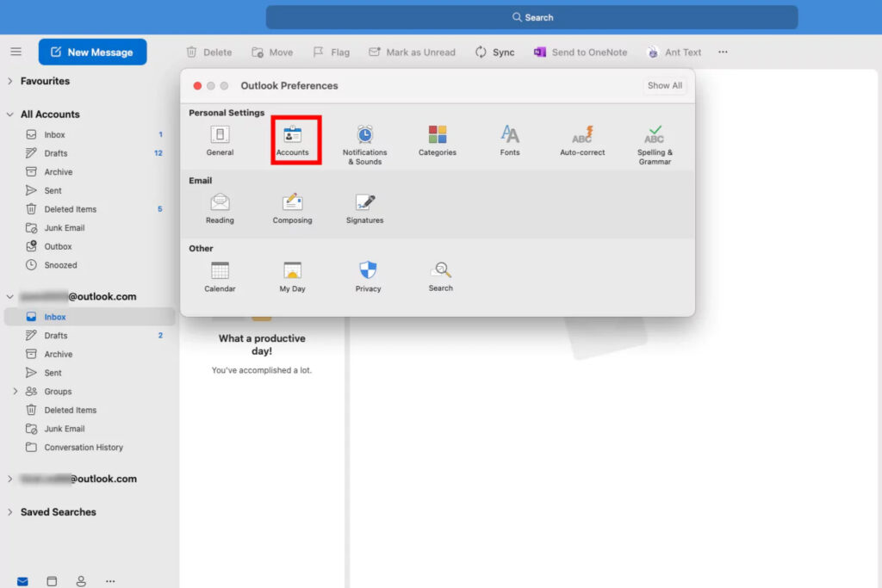
Task: Expand the Saved Searches section
Action: [x=10, y=512]
